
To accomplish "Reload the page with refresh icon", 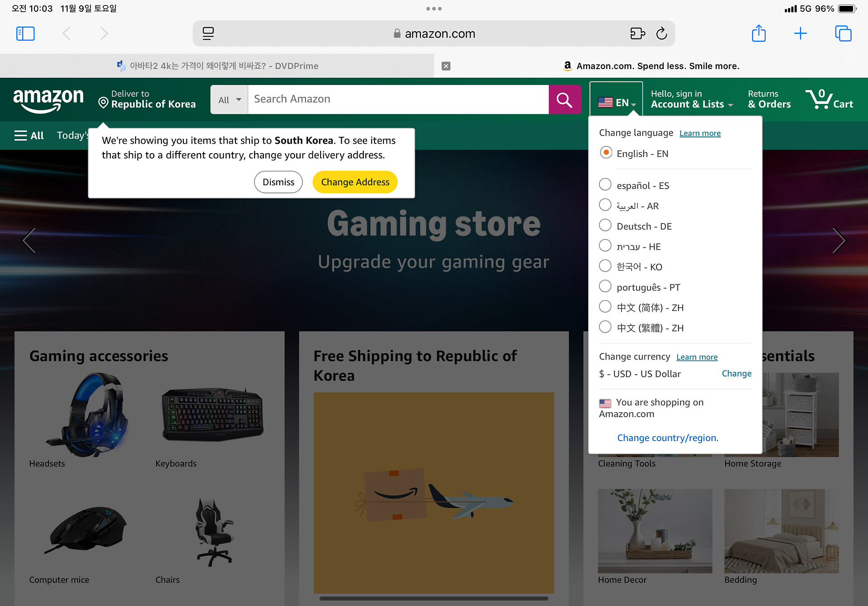I will point(661,33).
